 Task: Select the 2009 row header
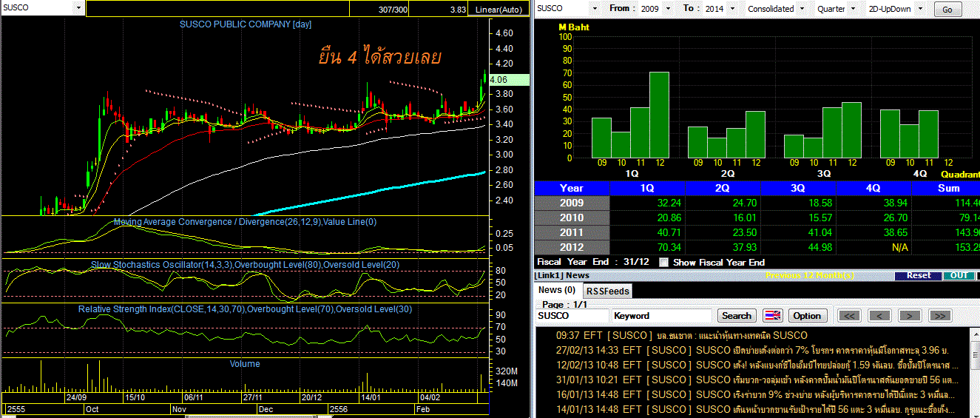[x=571, y=203]
